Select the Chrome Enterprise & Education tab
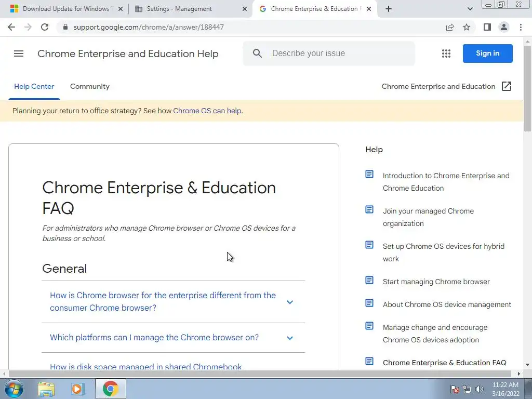Viewport: 532px width, 399px height. (x=315, y=9)
